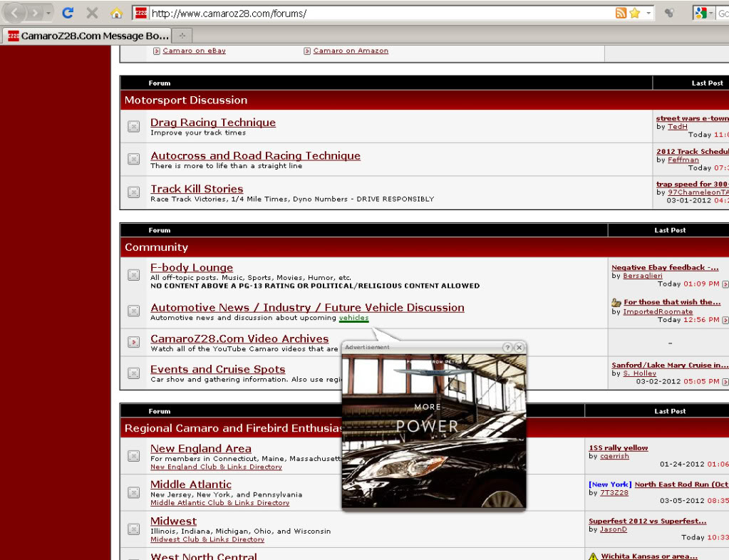Image resolution: width=729 pixels, height=560 pixels.
Task: Click the browser Forward button
Action: tap(34, 13)
